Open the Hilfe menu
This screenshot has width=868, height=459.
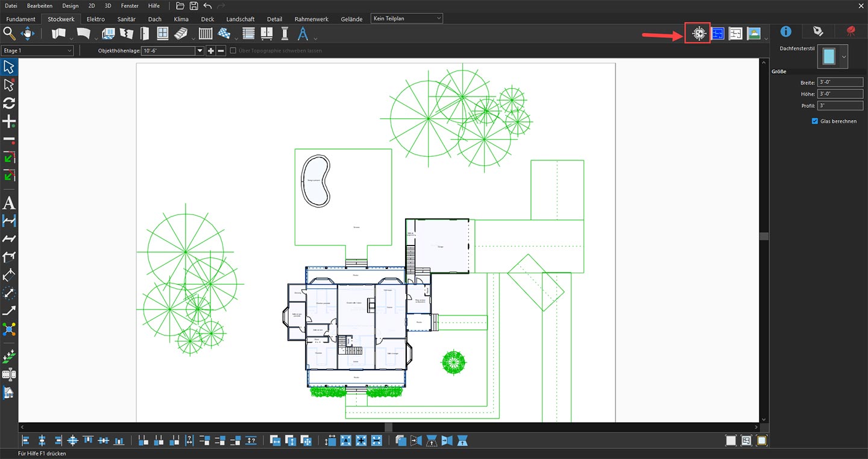coord(154,5)
